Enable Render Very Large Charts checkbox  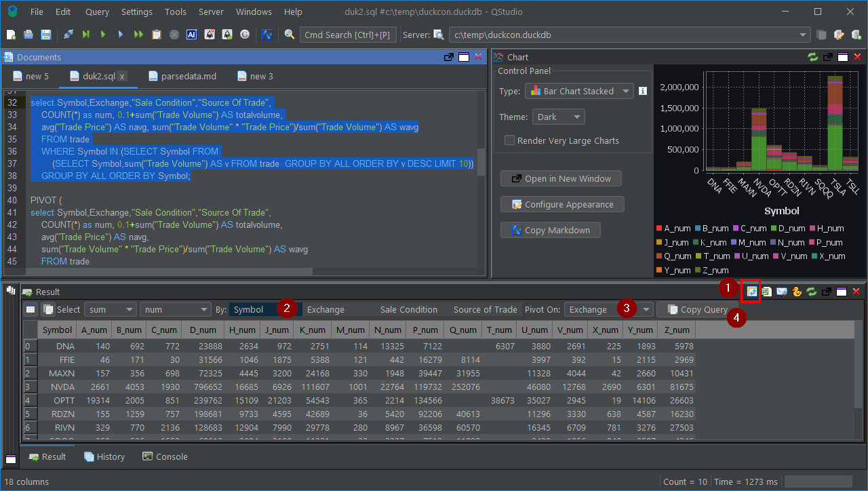tap(509, 140)
